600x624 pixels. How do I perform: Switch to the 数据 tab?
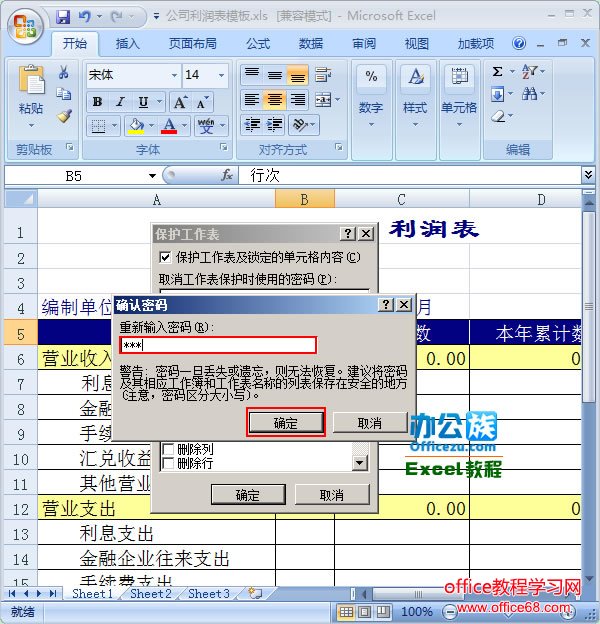coord(311,43)
